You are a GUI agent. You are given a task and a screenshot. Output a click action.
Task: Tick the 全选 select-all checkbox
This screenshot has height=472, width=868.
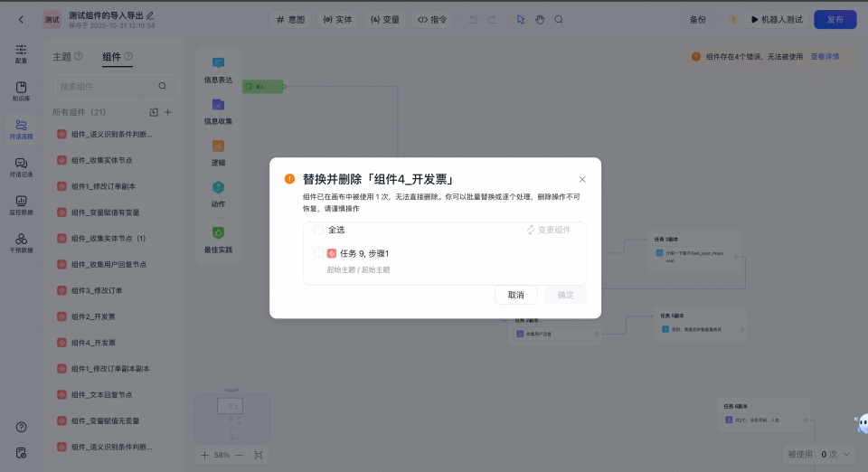click(x=318, y=230)
